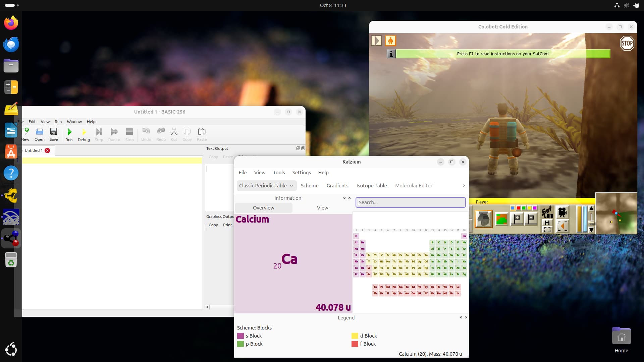The height and width of the screenshot is (362, 644).
Task: Open the SatCom instructions button
Action: (547, 213)
